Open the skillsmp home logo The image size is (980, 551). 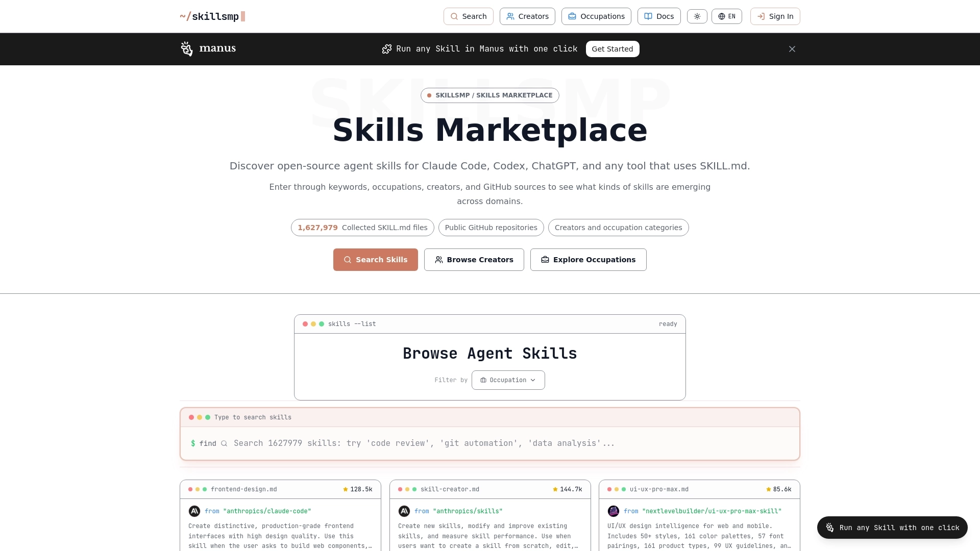[x=212, y=16]
